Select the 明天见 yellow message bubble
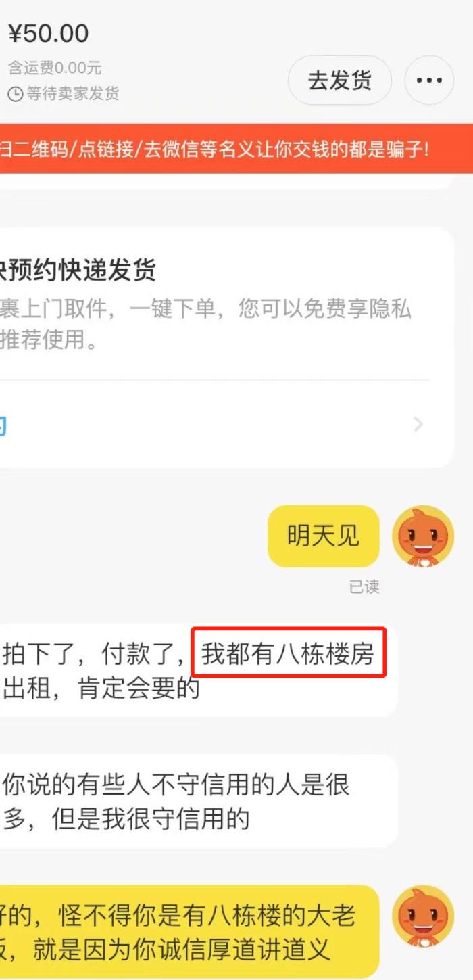This screenshot has height=980, width=473. click(x=324, y=536)
